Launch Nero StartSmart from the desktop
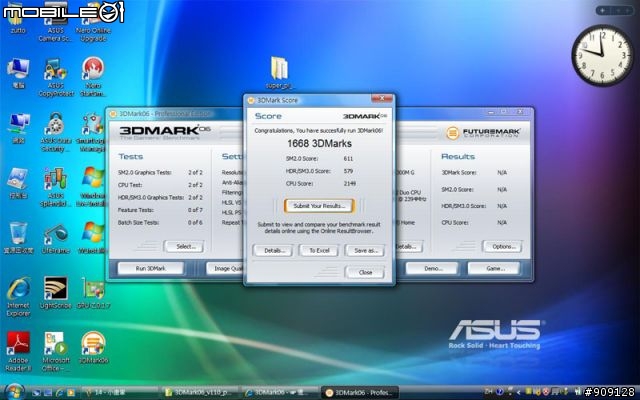Screen dimensions: 640x400 (93, 77)
